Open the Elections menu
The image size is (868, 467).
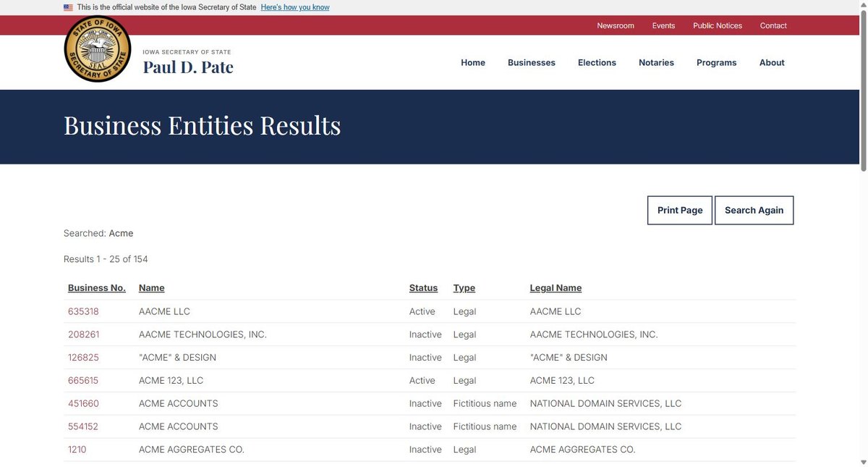point(597,62)
